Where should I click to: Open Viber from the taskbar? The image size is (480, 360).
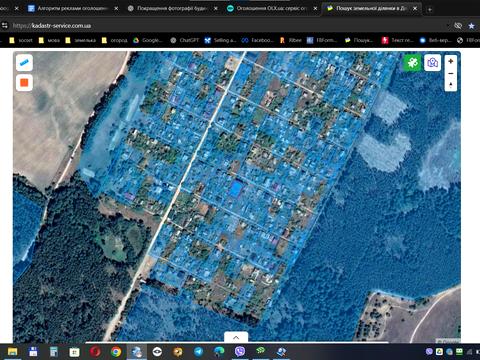click(240, 351)
